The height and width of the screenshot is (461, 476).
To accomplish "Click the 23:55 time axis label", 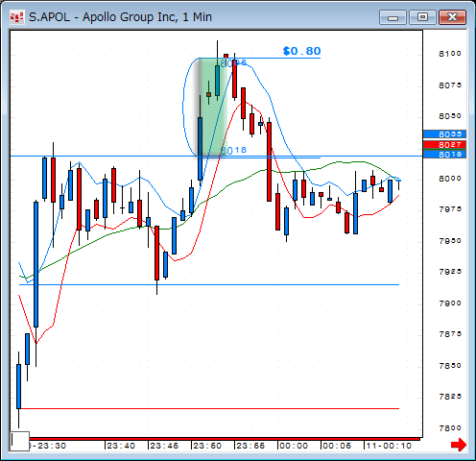I will 250,446.
